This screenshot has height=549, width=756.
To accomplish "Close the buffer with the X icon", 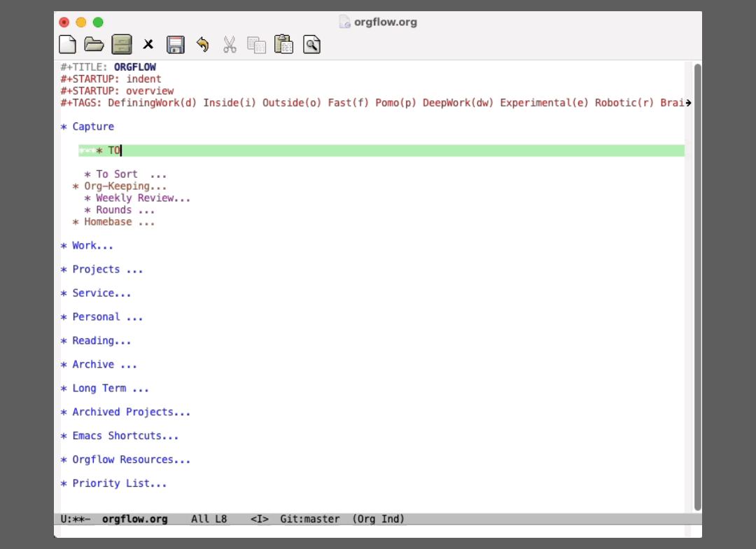I will coord(148,45).
